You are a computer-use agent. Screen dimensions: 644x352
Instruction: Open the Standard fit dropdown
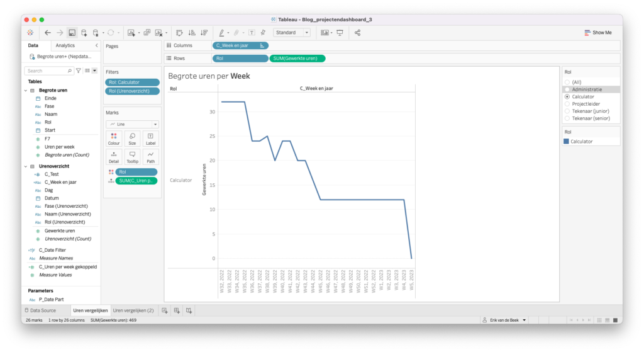point(292,33)
